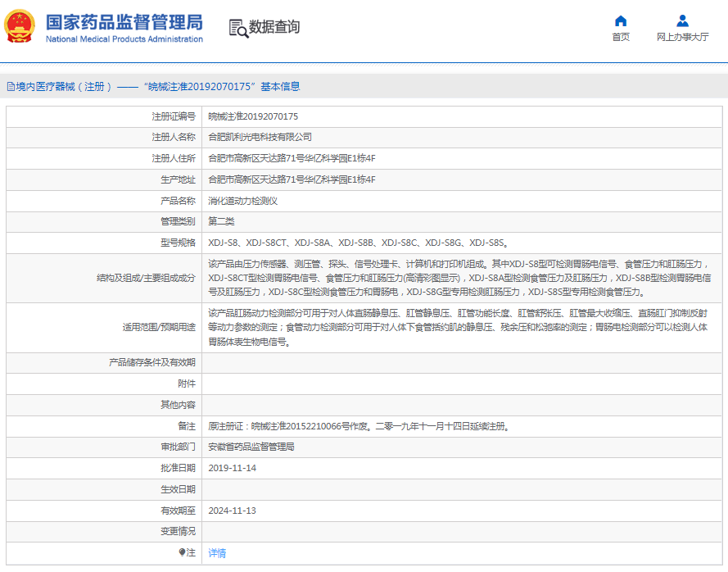This screenshot has width=728, height=572.
Task: Open the 详情 link
Action: click(217, 552)
